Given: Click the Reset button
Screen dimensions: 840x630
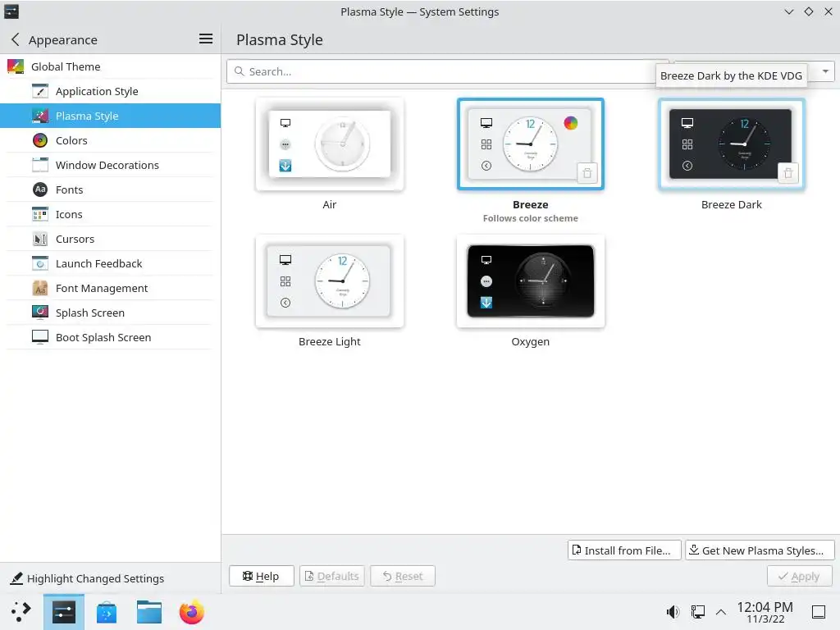Looking at the screenshot, I should click(403, 576).
